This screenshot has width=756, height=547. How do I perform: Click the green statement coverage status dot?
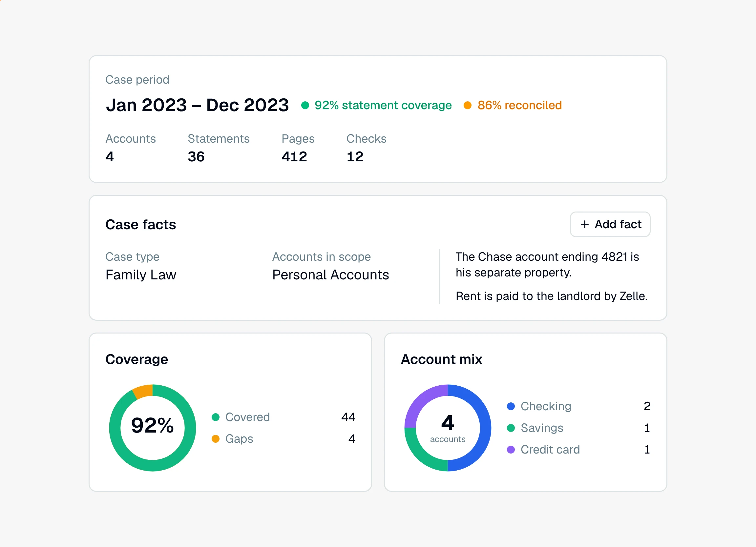click(x=305, y=105)
